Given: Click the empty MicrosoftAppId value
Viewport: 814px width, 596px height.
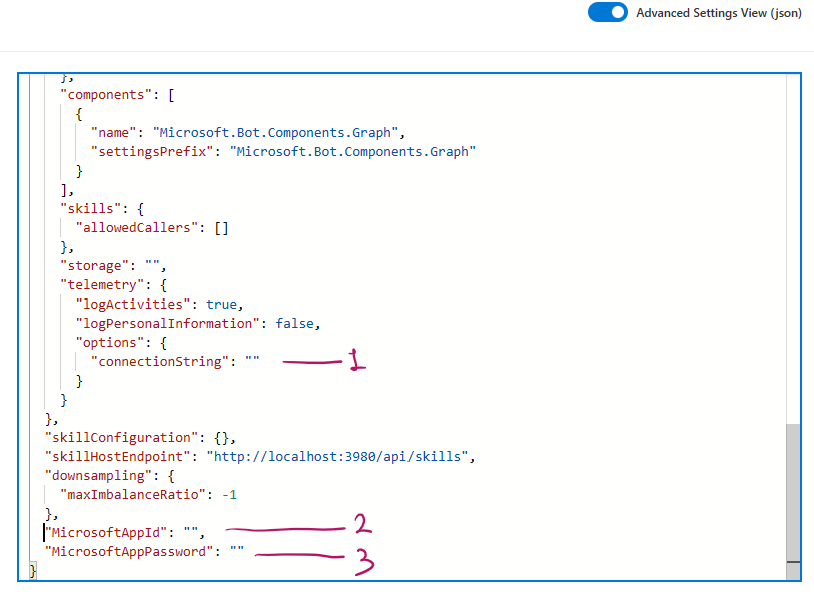Looking at the screenshot, I should click(x=188, y=532).
